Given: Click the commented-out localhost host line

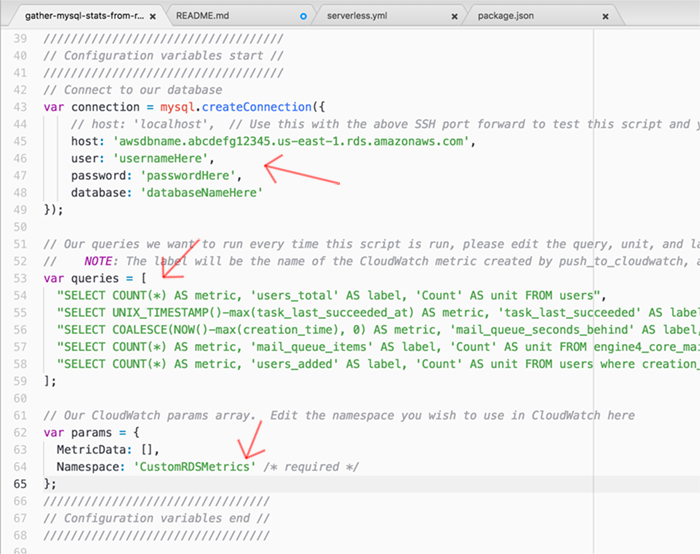Looking at the screenshot, I should tap(385, 124).
